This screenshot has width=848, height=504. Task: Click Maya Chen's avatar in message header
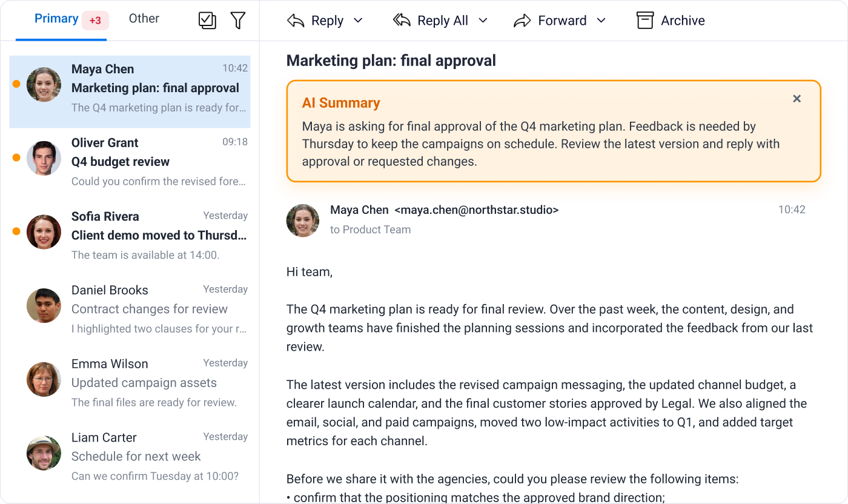coord(303,220)
